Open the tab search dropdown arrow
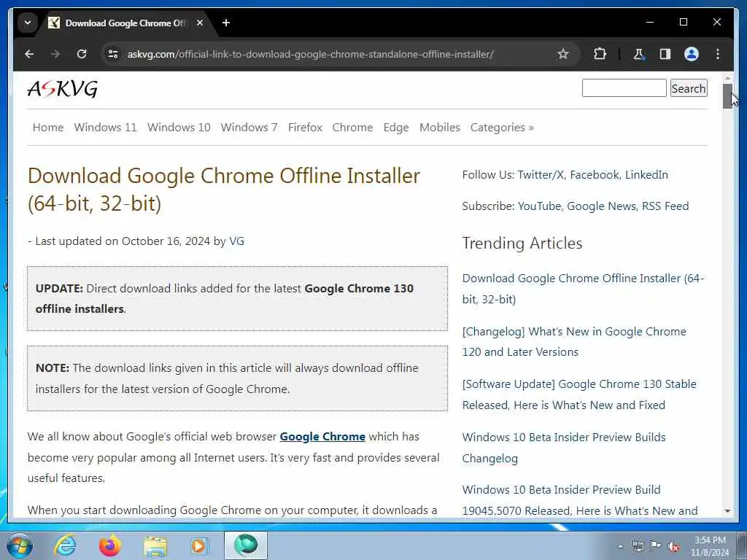The image size is (747, 560). point(28,23)
